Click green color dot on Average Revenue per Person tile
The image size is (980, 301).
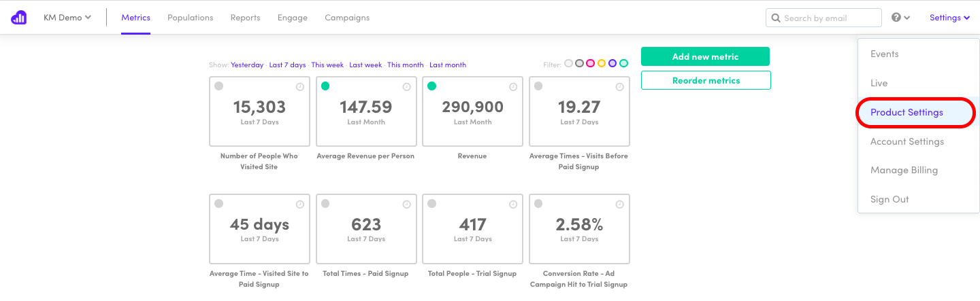(x=325, y=86)
